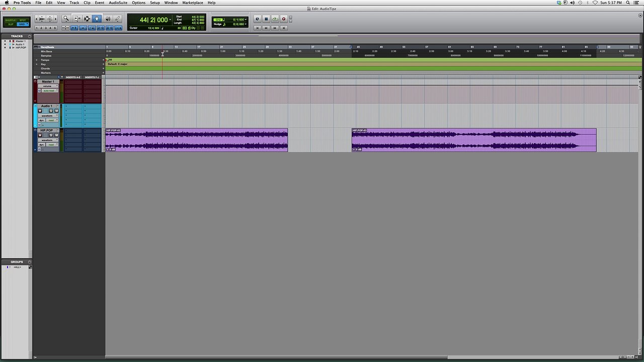
Task: Solo the HIP.POP track
Action: (x=51, y=135)
